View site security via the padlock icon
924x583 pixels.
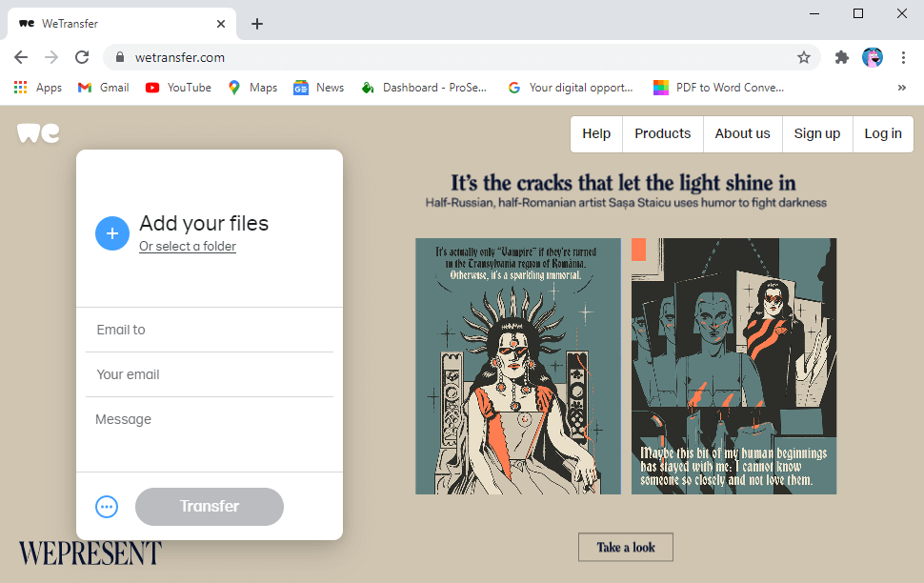click(x=120, y=57)
